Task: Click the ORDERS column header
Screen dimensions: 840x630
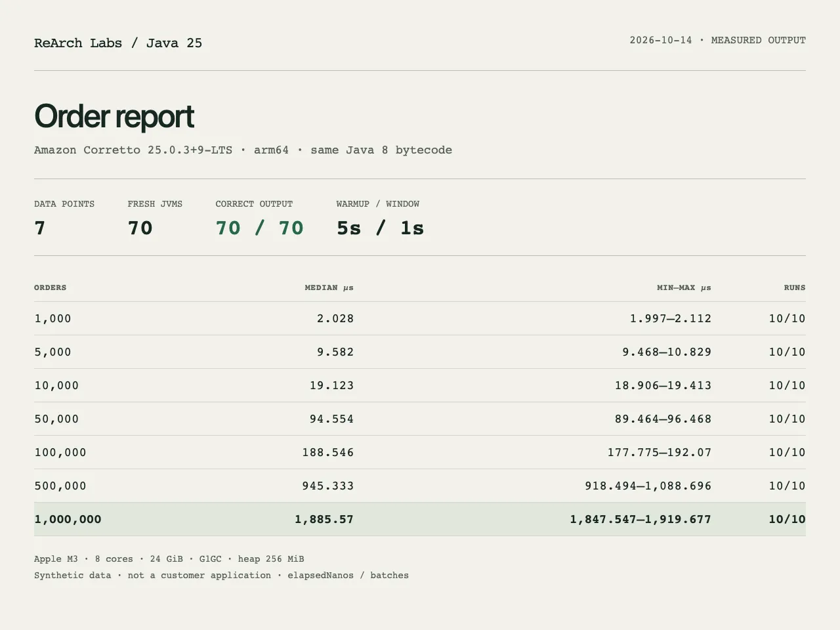Action: click(x=51, y=287)
